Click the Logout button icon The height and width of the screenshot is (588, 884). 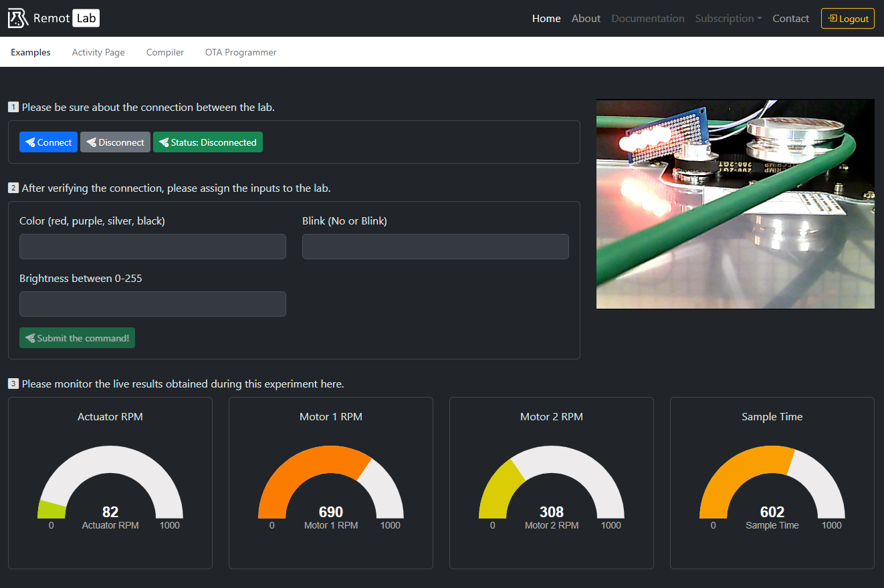(x=833, y=19)
